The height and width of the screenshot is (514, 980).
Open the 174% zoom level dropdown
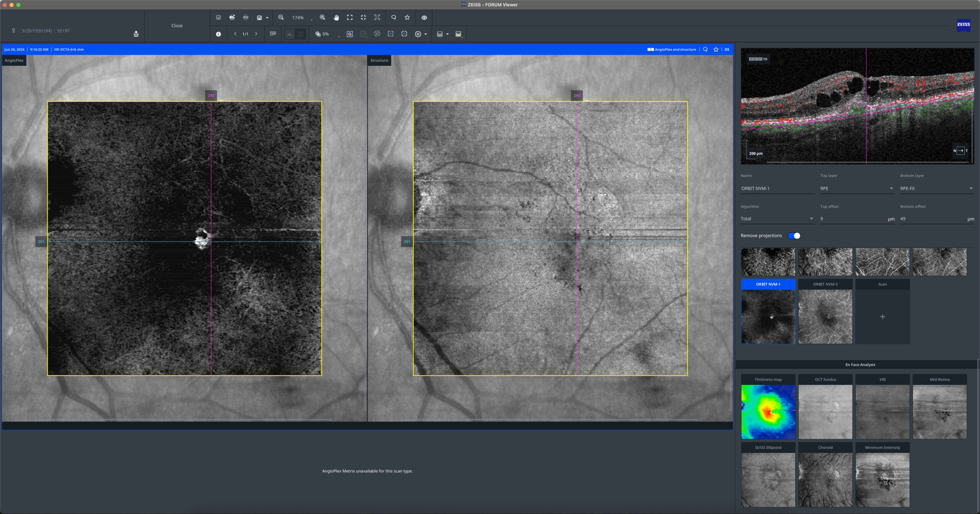pos(302,18)
